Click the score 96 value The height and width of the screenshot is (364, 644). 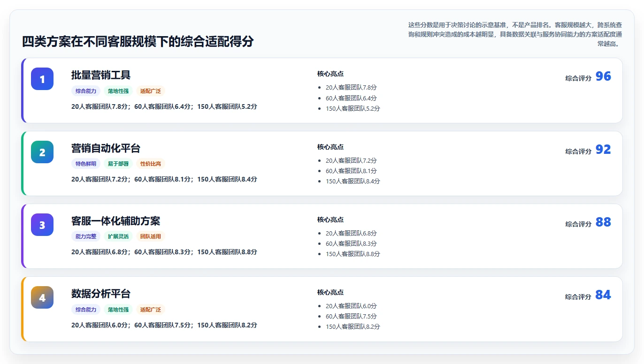pyautogui.click(x=603, y=76)
